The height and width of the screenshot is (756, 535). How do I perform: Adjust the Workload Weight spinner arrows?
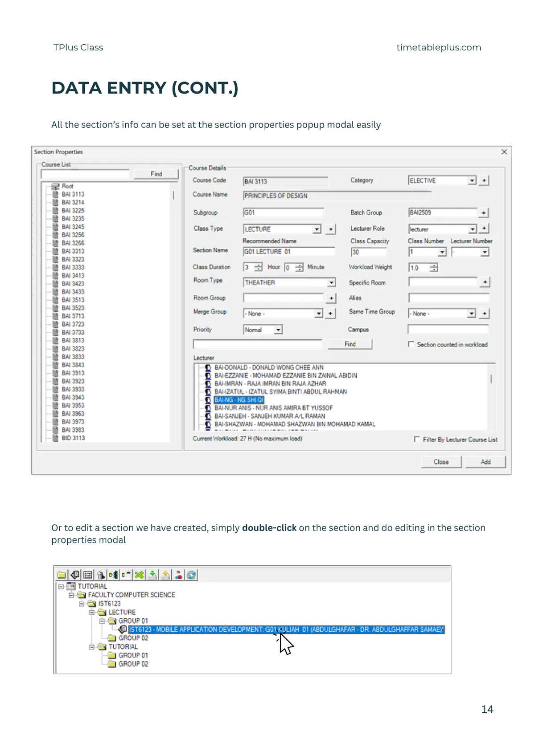(x=434, y=267)
